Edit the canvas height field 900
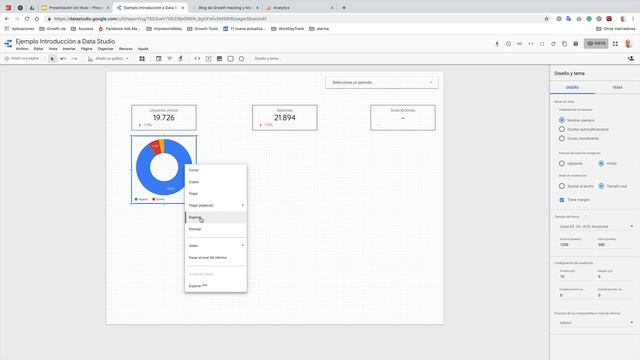 [614, 245]
